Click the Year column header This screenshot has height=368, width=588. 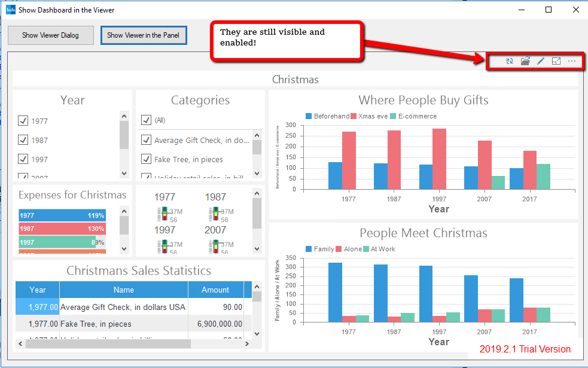point(37,290)
